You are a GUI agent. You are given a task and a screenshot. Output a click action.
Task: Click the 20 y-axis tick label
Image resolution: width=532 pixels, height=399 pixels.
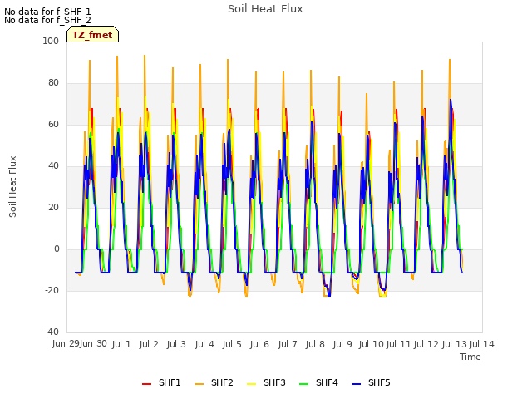tap(53, 208)
